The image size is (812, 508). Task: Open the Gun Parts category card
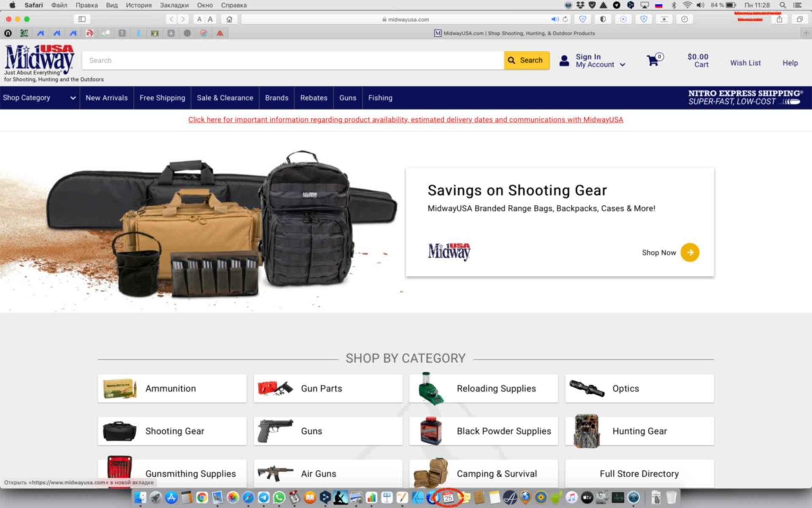pos(328,389)
